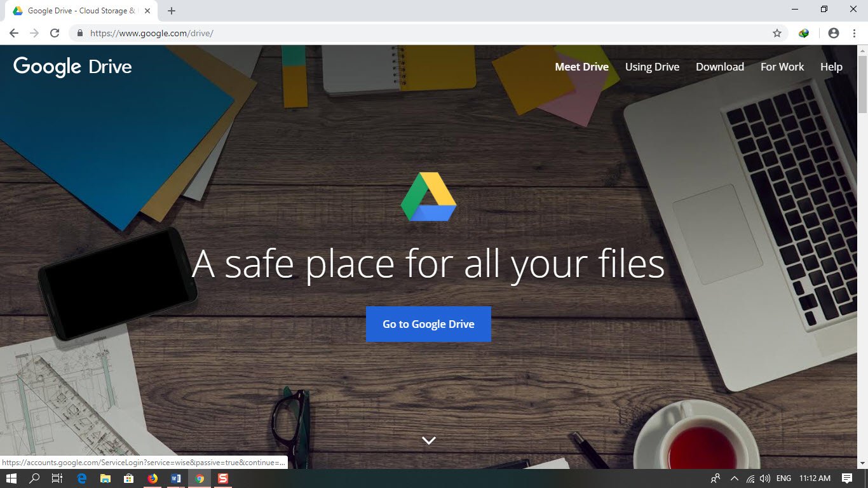868x488 pixels.
Task: Show hidden tray icons with the up chevron
Action: [734, 478]
